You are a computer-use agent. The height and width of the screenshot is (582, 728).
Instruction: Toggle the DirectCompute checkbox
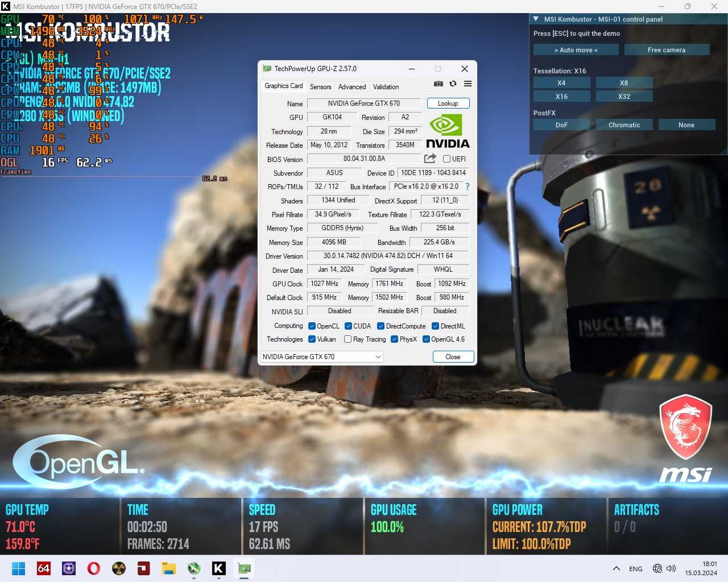tap(381, 326)
